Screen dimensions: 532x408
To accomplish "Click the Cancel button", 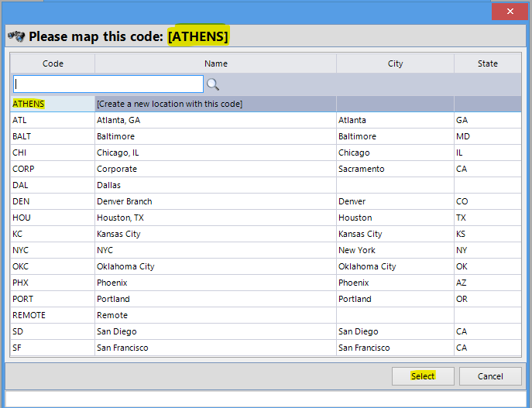I will (490, 376).
